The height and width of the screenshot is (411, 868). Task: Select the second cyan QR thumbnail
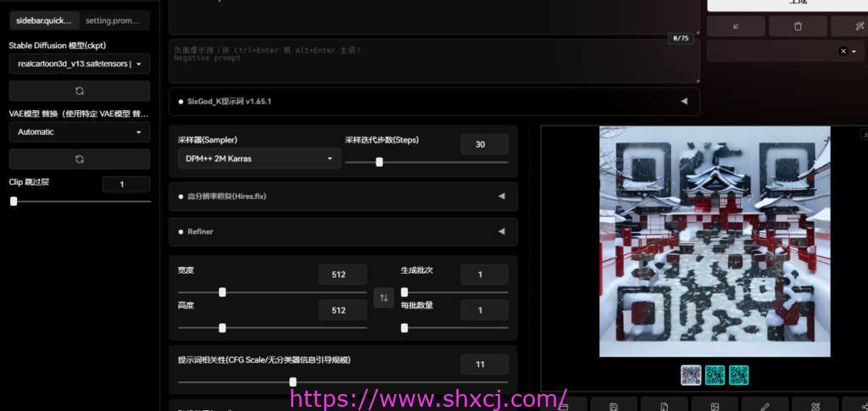click(715, 375)
